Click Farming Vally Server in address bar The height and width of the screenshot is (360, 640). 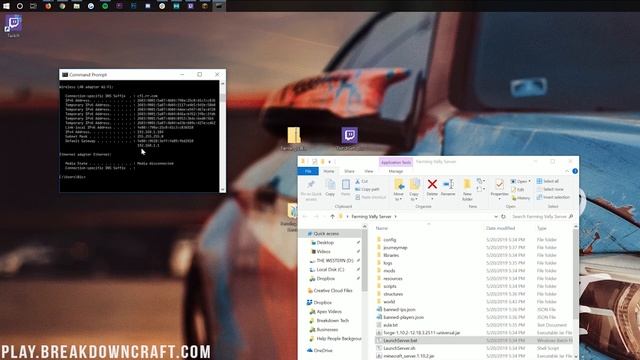371,216
